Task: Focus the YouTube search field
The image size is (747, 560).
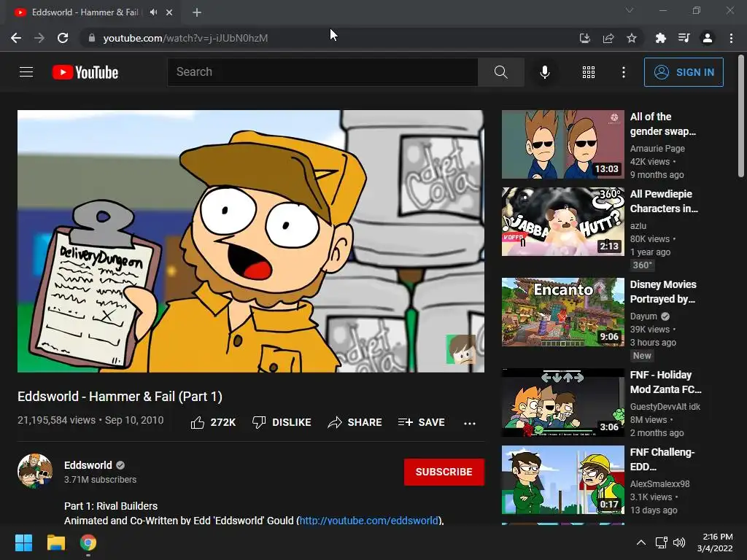Action: click(322, 72)
